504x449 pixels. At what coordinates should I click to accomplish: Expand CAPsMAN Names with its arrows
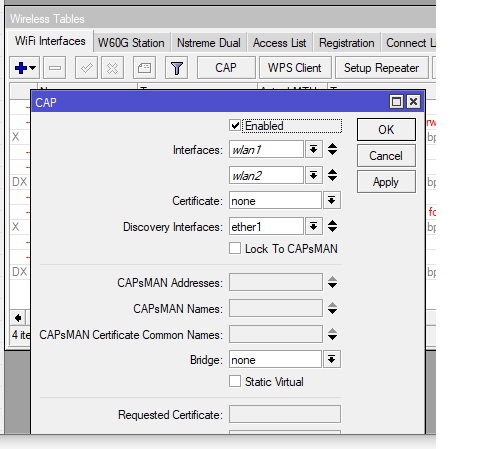332,308
